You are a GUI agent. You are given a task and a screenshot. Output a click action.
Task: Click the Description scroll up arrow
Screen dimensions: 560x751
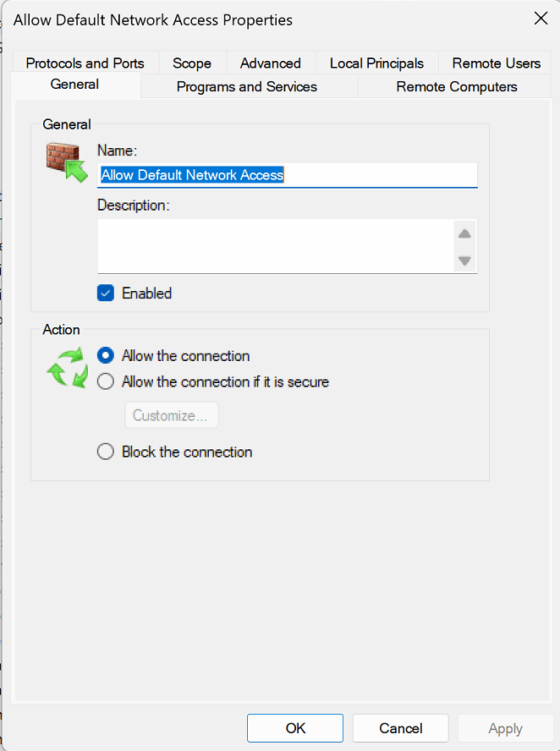tap(464, 233)
